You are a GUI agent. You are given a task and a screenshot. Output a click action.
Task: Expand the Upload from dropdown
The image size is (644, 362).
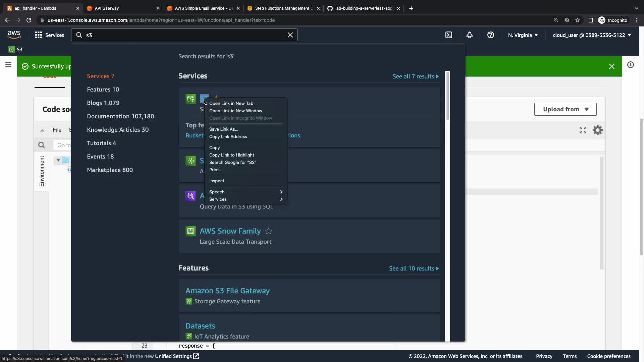[x=565, y=109]
